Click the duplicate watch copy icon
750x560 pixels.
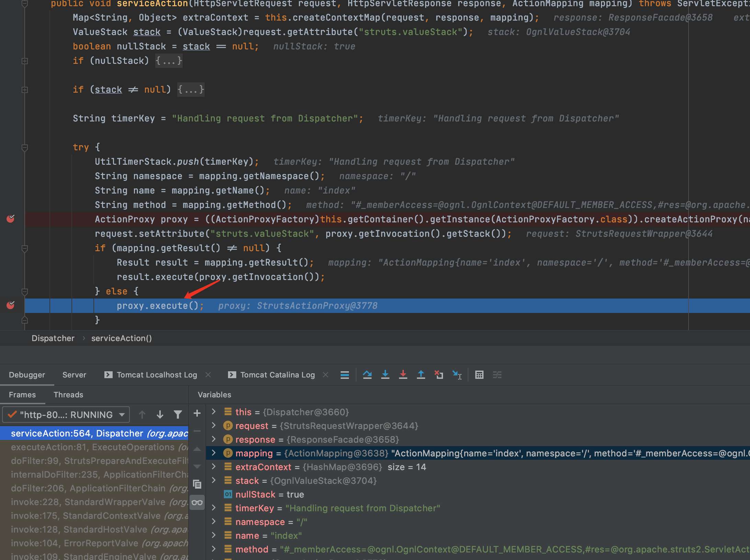point(197,484)
